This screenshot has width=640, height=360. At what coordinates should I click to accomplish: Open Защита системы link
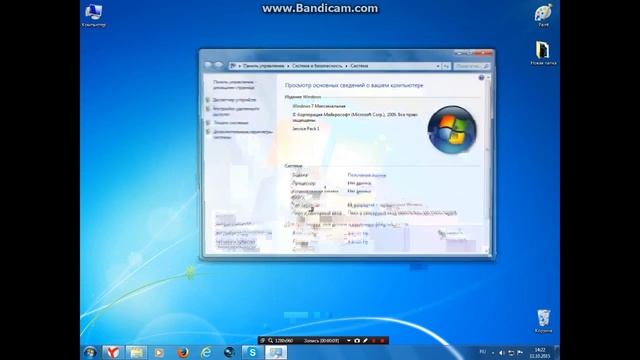231,123
